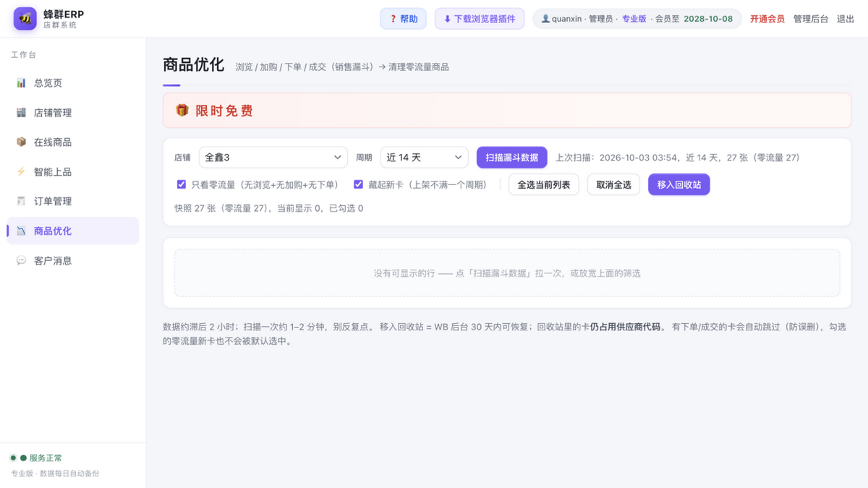
Task: Open 订单管理 menu item
Action: click(x=72, y=201)
